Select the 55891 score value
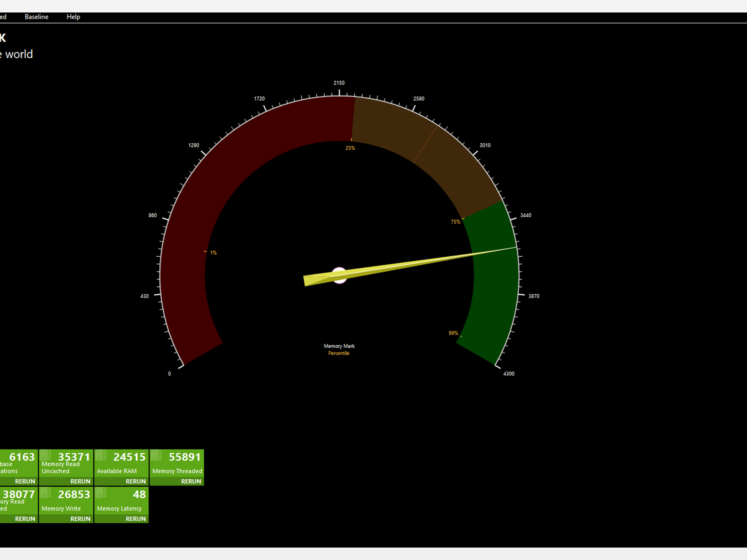Viewport: 747px width, 560px height. tap(185, 457)
